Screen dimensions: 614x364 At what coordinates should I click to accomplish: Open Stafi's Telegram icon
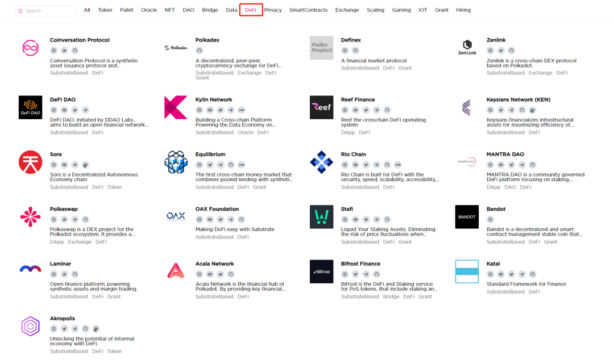point(376,219)
